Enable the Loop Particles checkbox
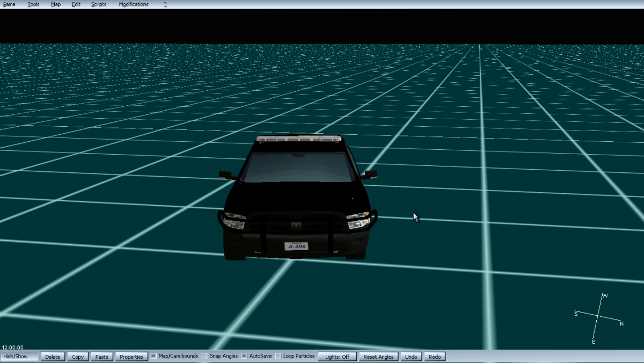This screenshot has height=363, width=644. [279, 356]
